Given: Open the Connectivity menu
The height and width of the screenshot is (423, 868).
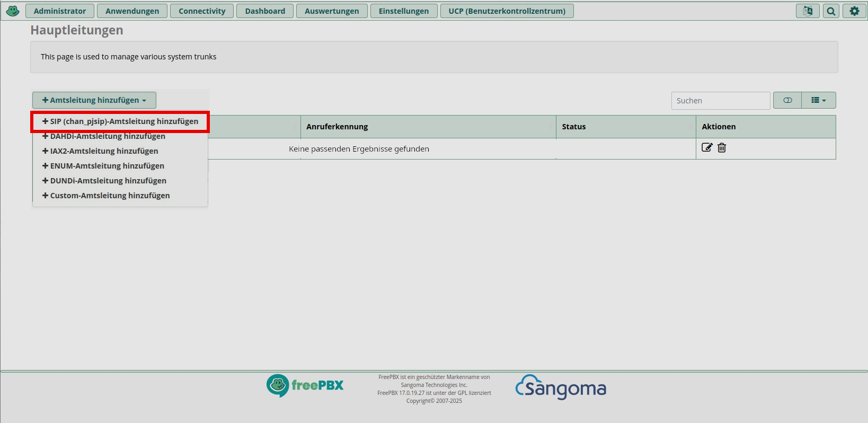Looking at the screenshot, I should coord(202,11).
